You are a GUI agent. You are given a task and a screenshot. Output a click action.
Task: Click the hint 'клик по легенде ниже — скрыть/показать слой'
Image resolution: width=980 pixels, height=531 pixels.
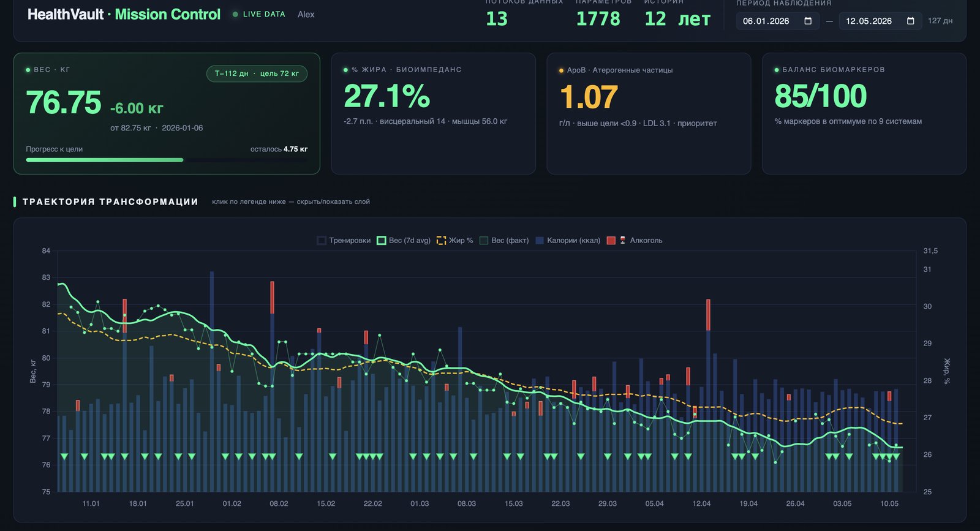pyautogui.click(x=291, y=201)
